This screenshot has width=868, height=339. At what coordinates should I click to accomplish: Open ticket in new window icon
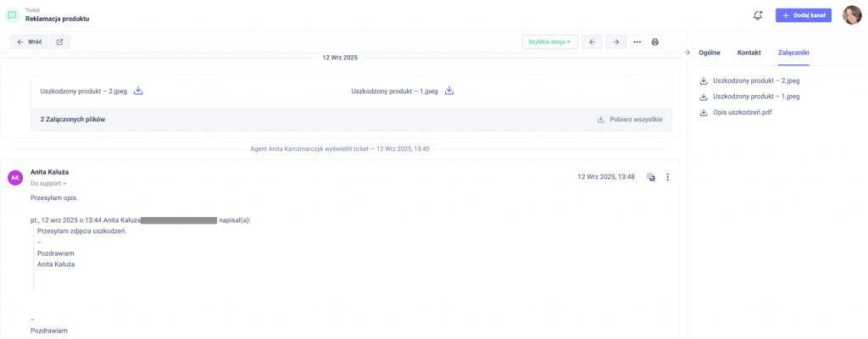point(59,42)
